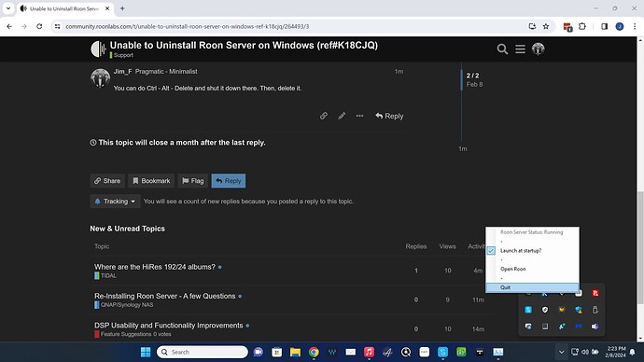
Task: Open Chrome extensions puzzle icon
Action: (x=582, y=26)
